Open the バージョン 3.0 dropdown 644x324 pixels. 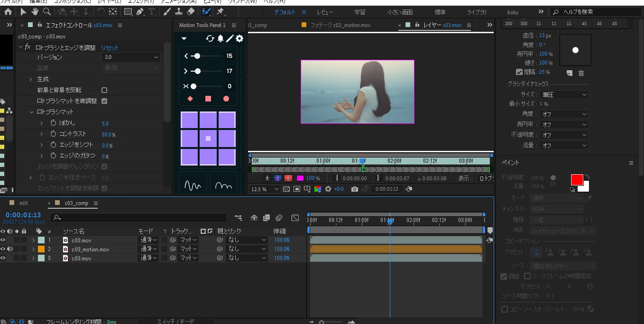click(x=131, y=57)
